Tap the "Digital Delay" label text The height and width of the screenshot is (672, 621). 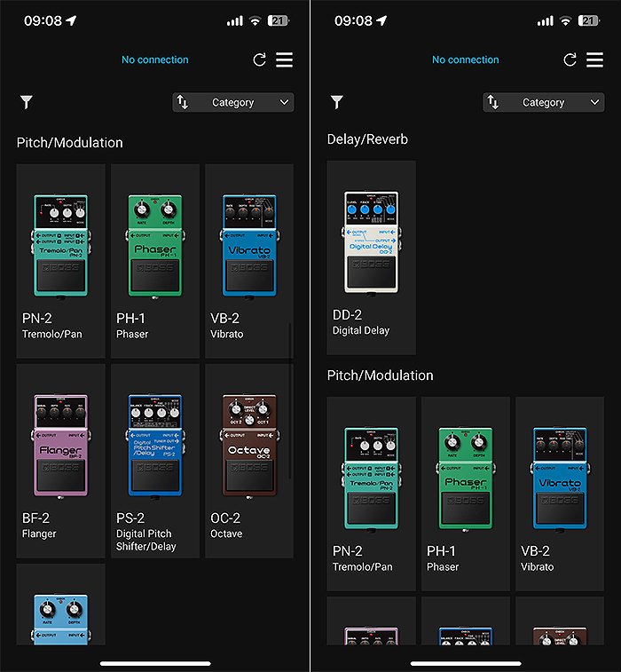361,330
